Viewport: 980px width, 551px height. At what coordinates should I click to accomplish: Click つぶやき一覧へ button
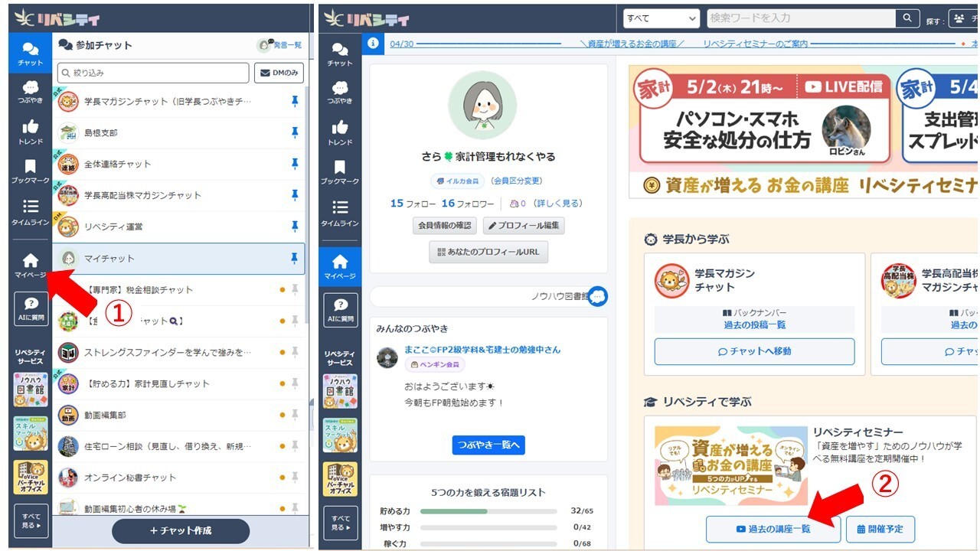488,445
